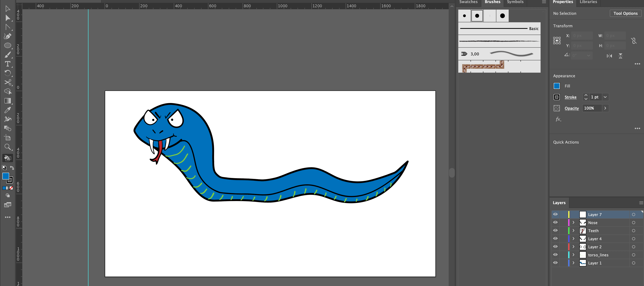Image resolution: width=644 pixels, height=286 pixels.
Task: Click the blue Fill color swatch
Action: 557,86
